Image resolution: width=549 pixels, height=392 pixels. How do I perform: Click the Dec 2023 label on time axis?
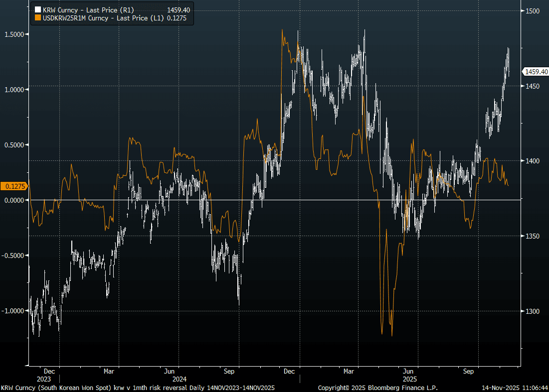[x=49, y=375]
